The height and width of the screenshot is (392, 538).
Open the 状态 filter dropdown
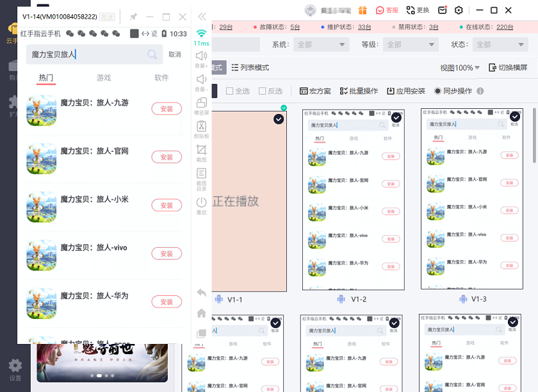(x=500, y=44)
